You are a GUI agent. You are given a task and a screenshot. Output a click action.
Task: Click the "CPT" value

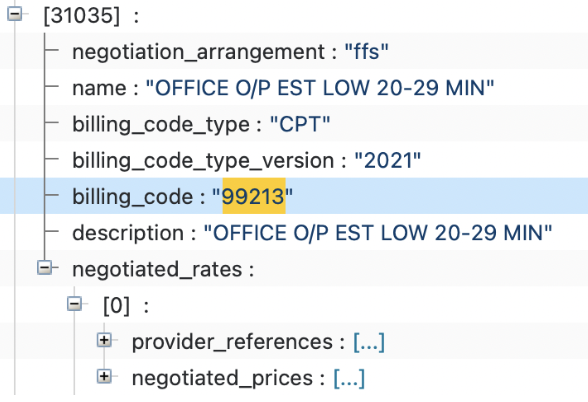point(300,124)
